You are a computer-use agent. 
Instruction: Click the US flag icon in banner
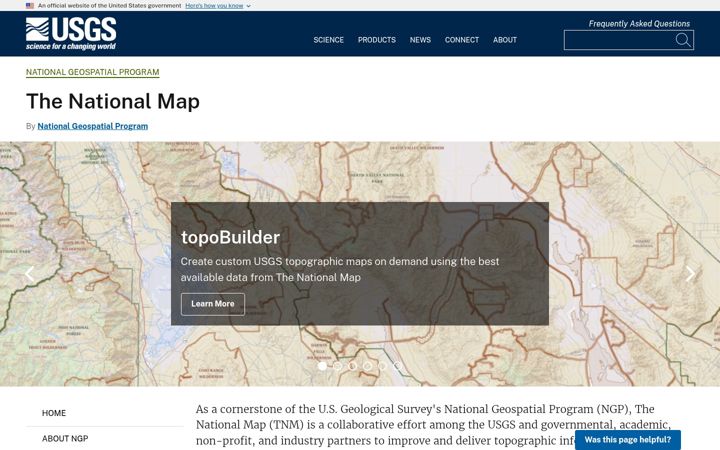pos(30,6)
